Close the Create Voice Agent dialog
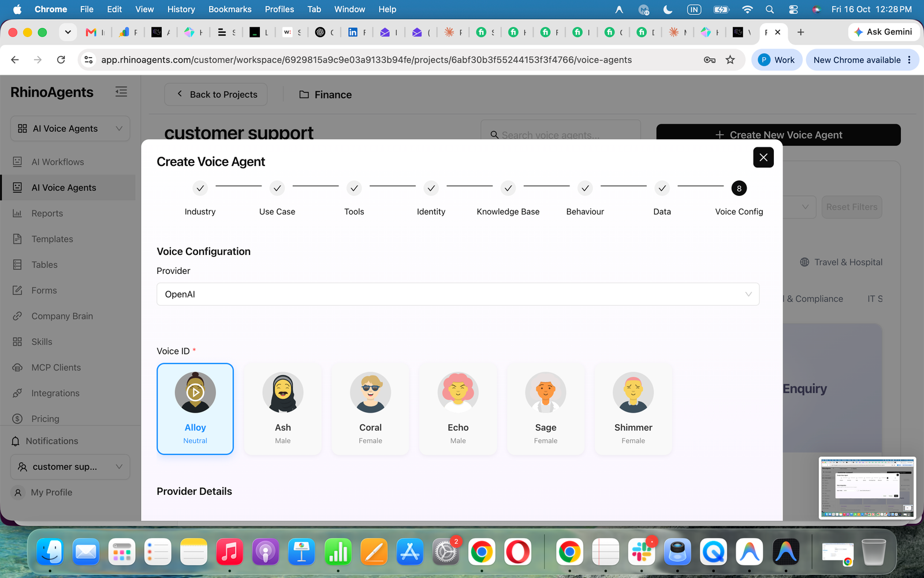924x578 pixels. click(763, 157)
